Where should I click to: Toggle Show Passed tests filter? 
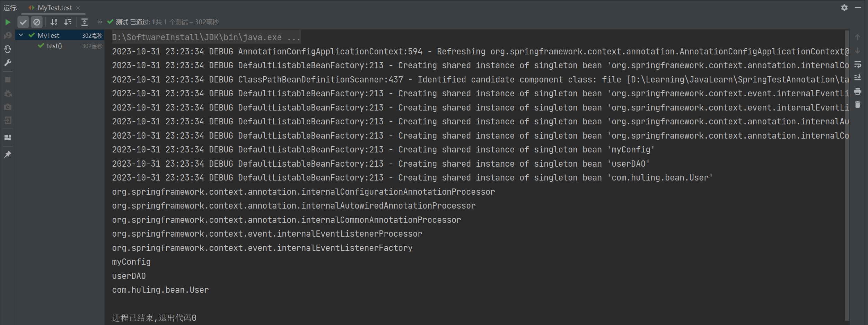pos(23,22)
